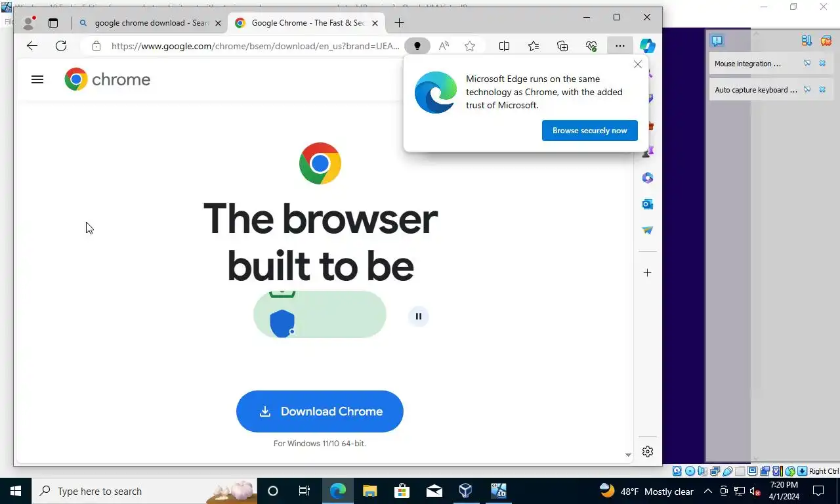Click the Type here to search box
Image resolution: width=840 pixels, height=504 pixels.
point(144,491)
